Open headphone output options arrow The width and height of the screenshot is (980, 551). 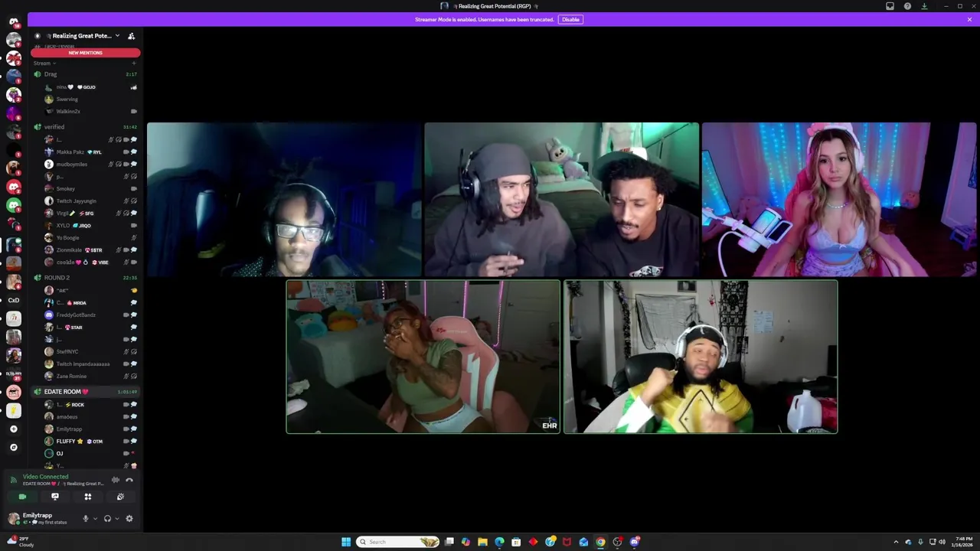tap(116, 519)
